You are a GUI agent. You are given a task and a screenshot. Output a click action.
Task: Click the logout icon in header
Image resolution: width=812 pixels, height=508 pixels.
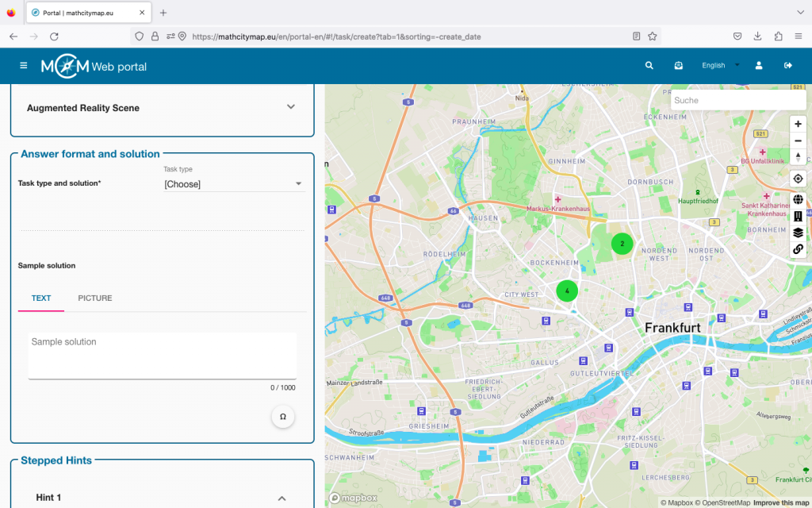(x=788, y=66)
